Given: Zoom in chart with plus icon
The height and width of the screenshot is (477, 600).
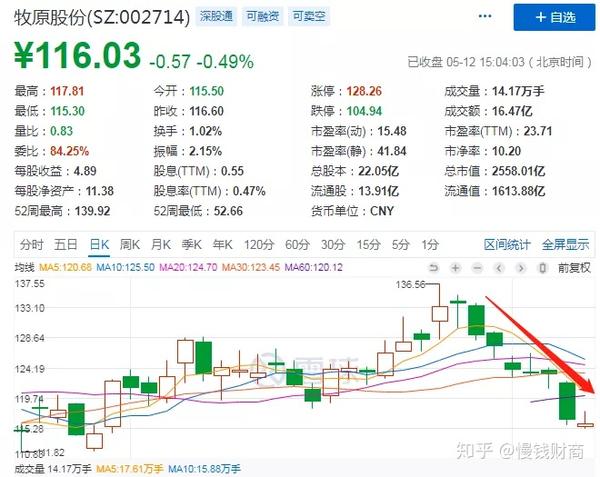Looking at the screenshot, I should tap(455, 268).
